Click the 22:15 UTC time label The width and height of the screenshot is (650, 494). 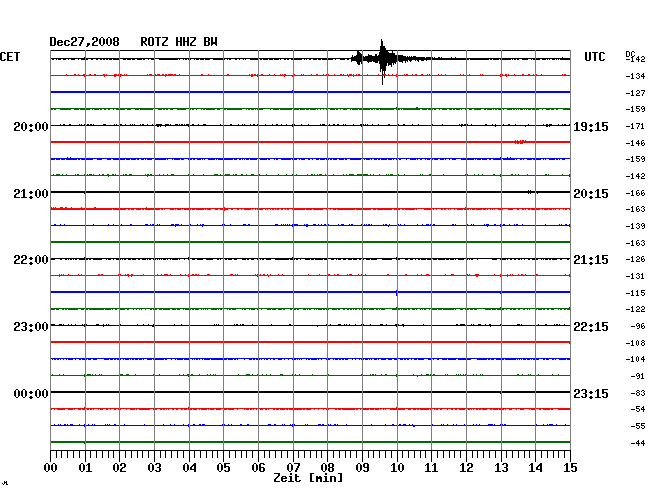591,327
